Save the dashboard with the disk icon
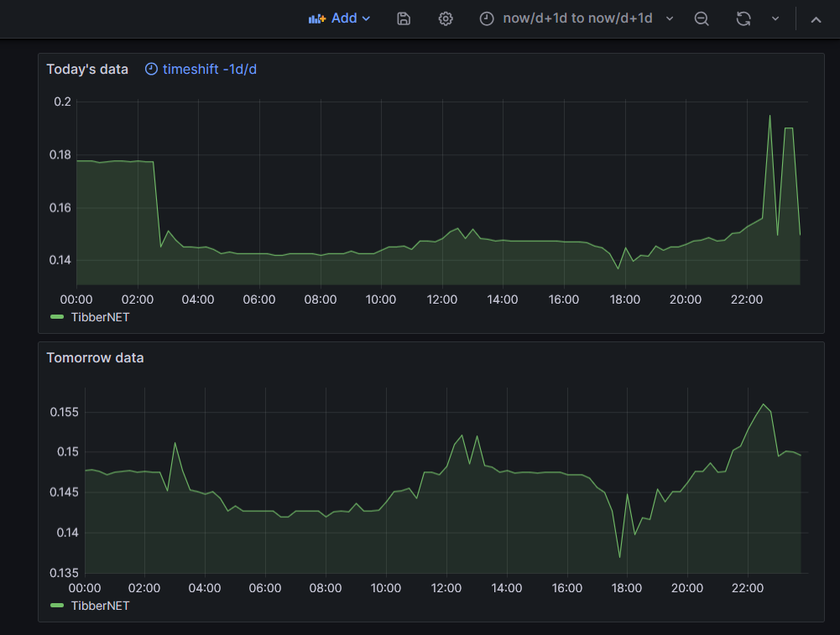 tap(404, 18)
